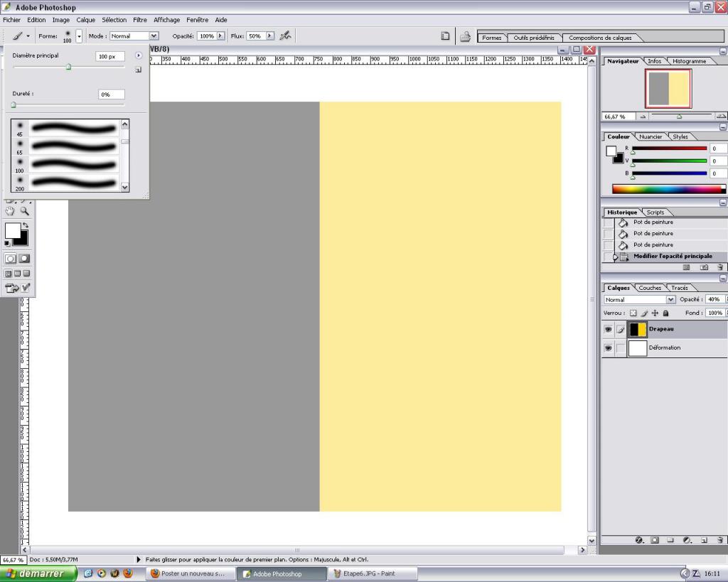Create new fill or adjustment layer

tap(687, 540)
